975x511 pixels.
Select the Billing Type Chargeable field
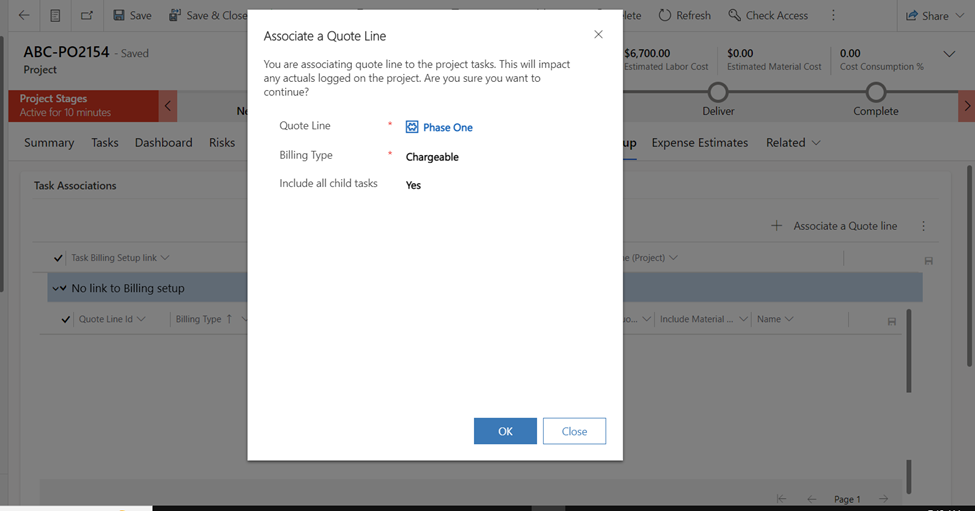[432, 157]
